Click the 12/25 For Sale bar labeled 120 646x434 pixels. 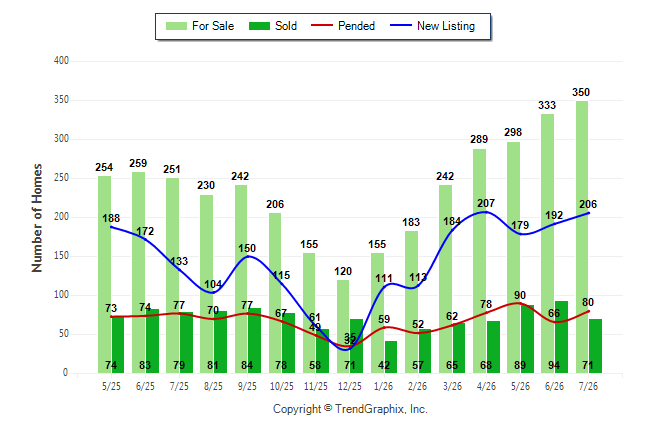click(x=343, y=326)
